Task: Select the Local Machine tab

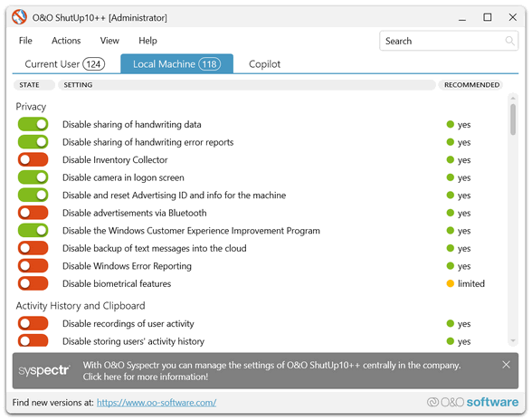Action: coord(176,63)
